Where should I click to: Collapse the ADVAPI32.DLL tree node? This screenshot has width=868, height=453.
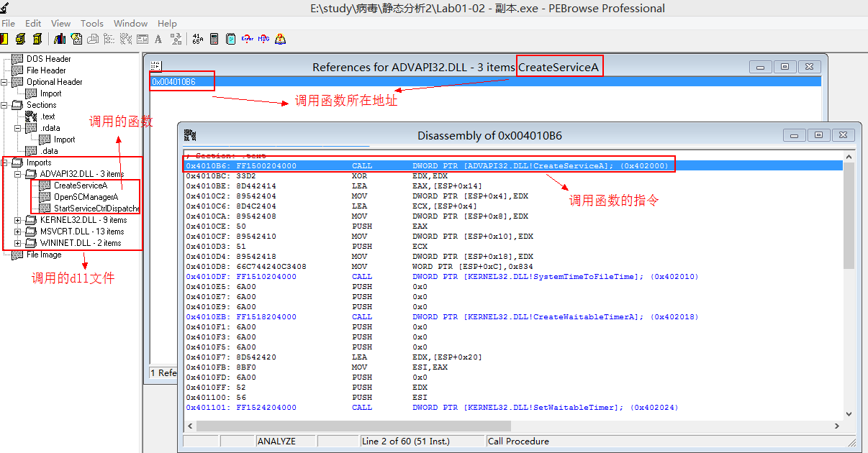point(18,174)
